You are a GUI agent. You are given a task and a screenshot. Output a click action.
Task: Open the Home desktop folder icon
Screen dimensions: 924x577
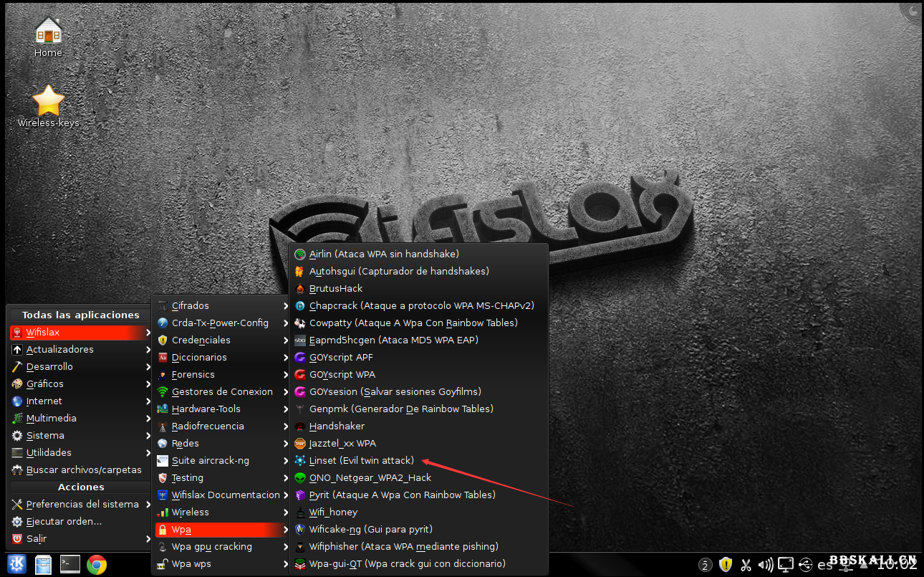pos(48,36)
